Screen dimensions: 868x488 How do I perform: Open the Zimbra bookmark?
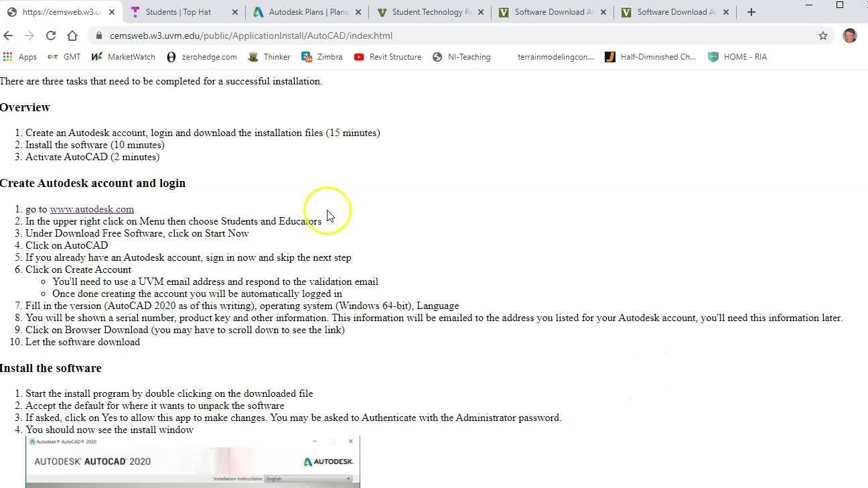[x=322, y=57]
